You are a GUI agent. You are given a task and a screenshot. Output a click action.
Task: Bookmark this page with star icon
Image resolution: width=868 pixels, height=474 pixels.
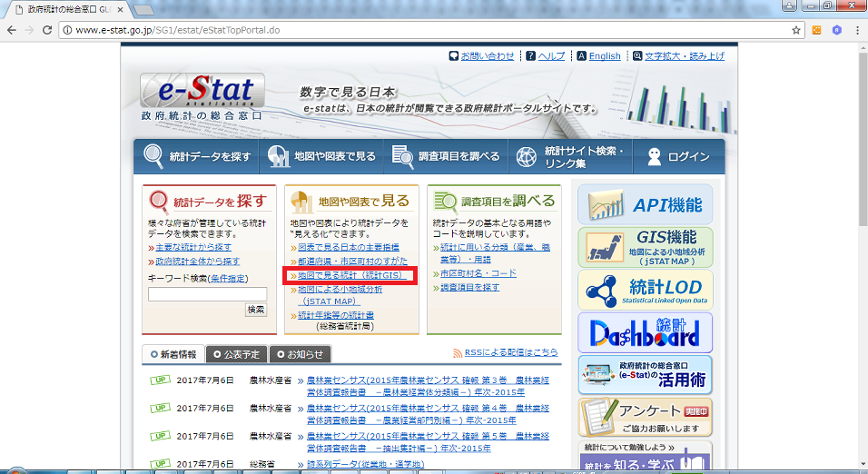pos(796,30)
